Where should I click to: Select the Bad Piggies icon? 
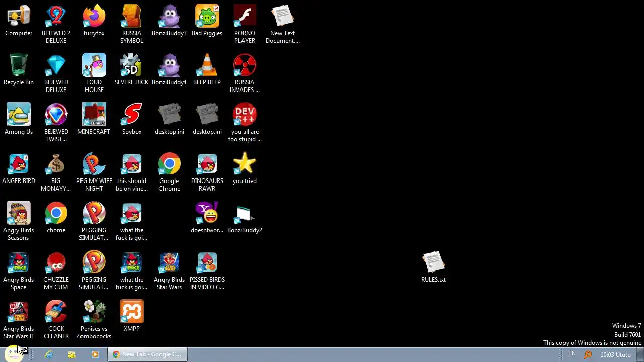(x=207, y=17)
